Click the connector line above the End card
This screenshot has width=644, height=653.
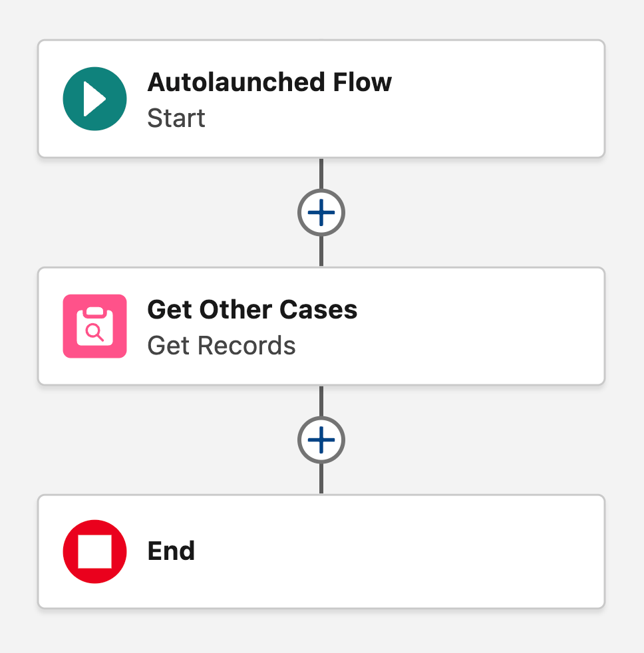coord(321,479)
